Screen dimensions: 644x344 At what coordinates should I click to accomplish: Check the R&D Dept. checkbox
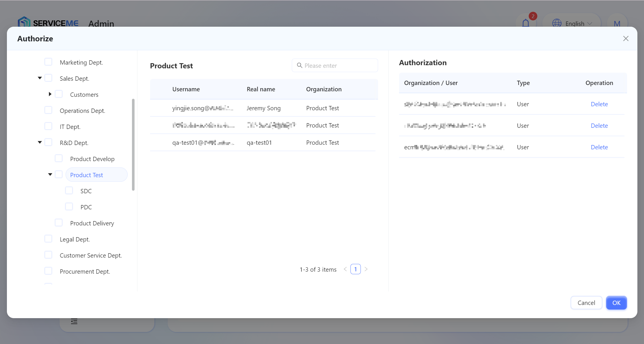pos(48,142)
